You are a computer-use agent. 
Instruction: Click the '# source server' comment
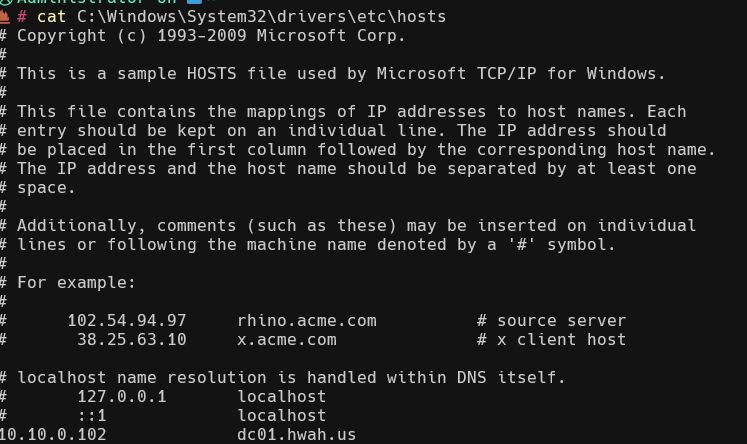point(551,321)
